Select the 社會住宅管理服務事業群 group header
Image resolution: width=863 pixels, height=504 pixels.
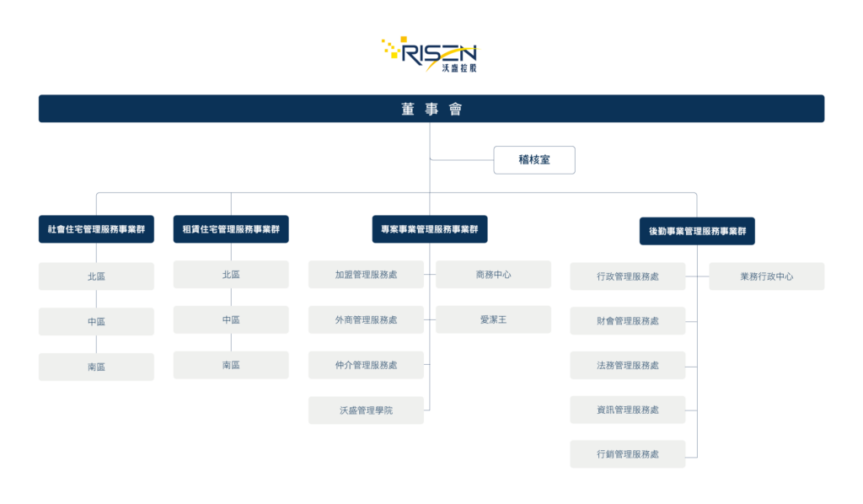pos(96,228)
